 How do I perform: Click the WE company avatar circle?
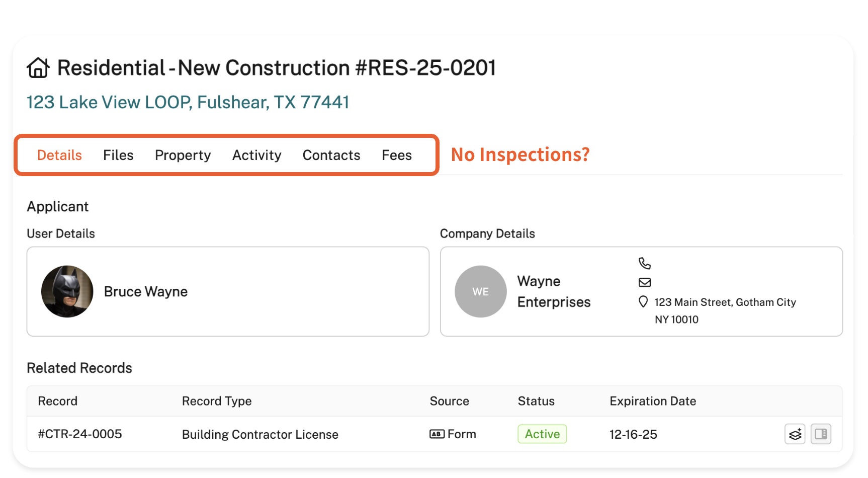click(x=480, y=292)
